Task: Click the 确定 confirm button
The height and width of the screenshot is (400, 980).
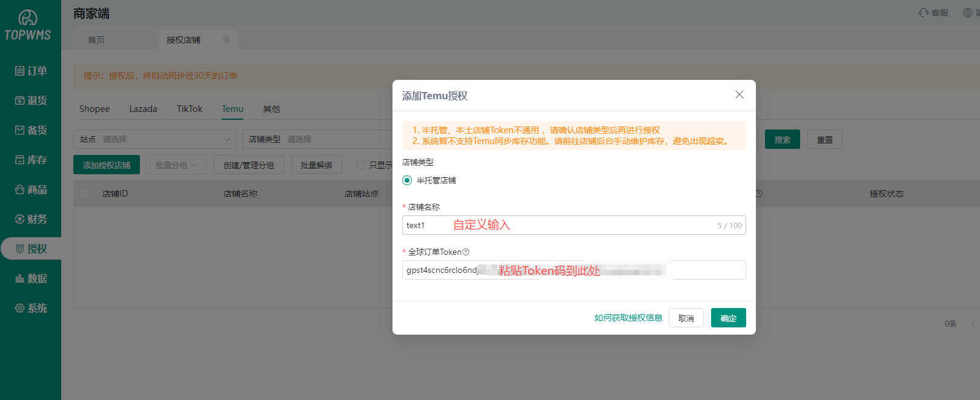Action: tap(729, 318)
